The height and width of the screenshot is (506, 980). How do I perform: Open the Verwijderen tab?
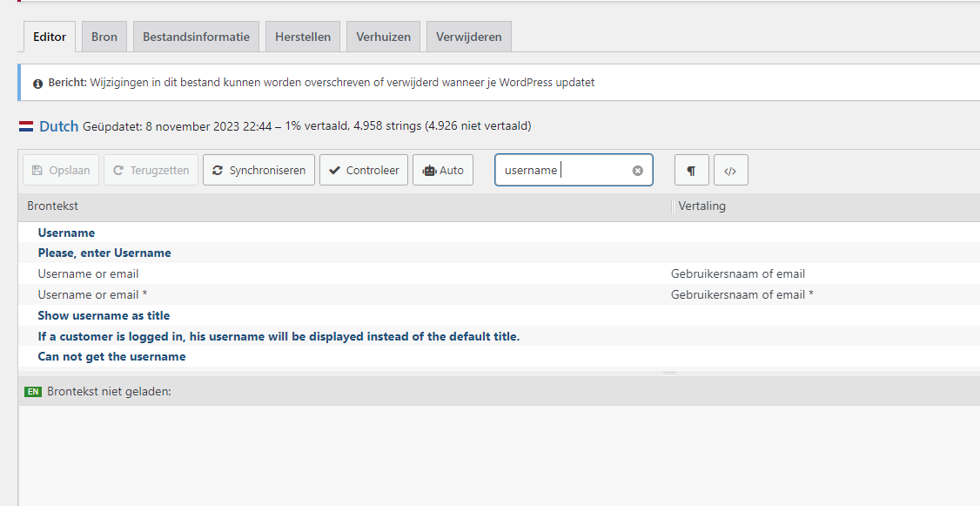[469, 37]
